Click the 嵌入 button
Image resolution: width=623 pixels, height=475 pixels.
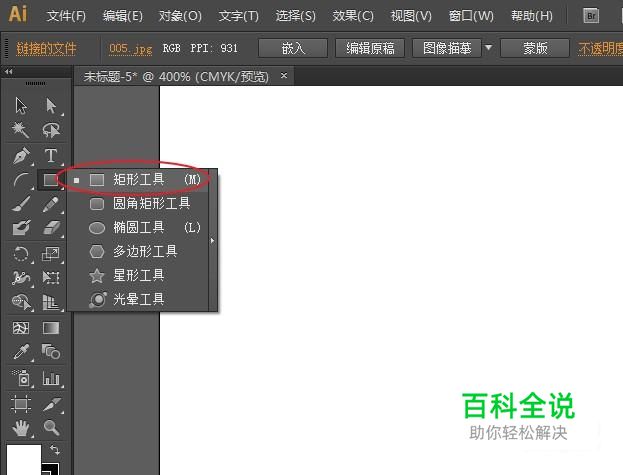point(293,48)
